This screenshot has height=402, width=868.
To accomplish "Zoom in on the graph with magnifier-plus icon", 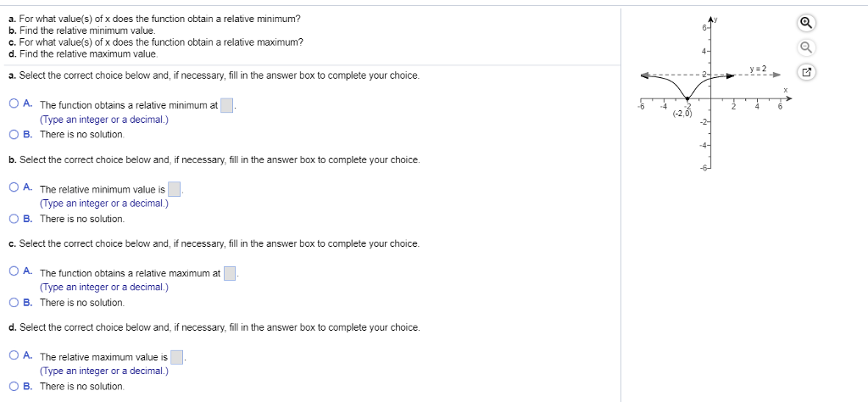I will coord(807,23).
